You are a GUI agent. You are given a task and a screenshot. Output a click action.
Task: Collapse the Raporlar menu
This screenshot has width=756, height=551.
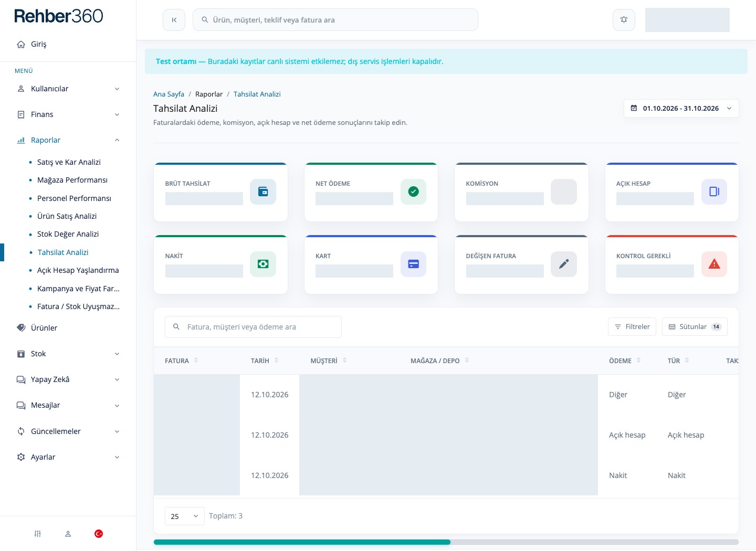[68, 140]
